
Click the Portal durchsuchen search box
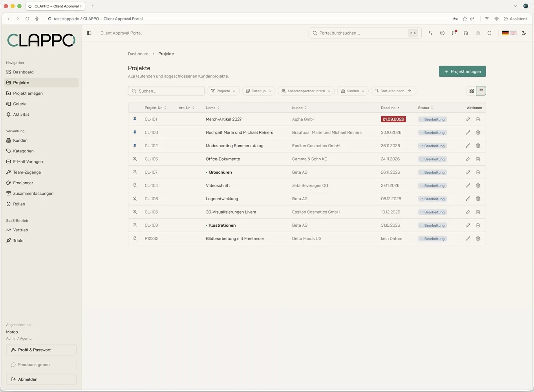click(365, 33)
